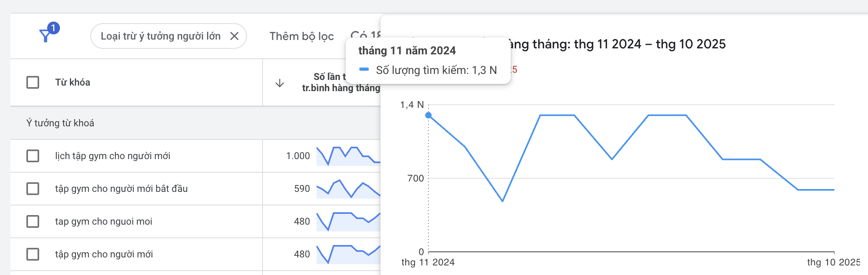Open the "Loại trừ ý tưởng người lớn" filter chip

(x=160, y=36)
